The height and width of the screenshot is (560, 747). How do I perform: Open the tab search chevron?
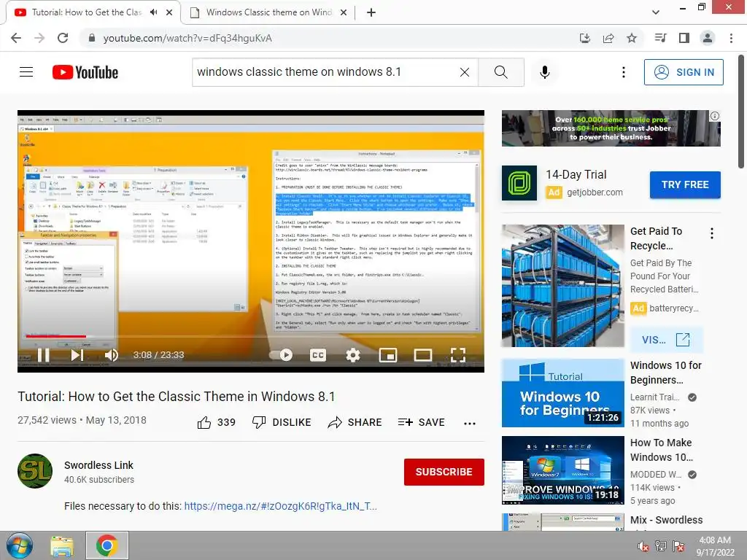656,12
